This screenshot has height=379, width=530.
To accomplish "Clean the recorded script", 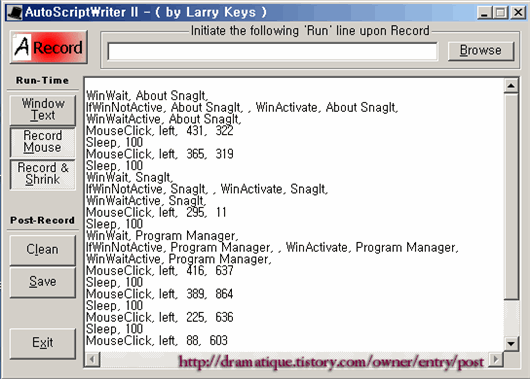I will (x=43, y=250).
